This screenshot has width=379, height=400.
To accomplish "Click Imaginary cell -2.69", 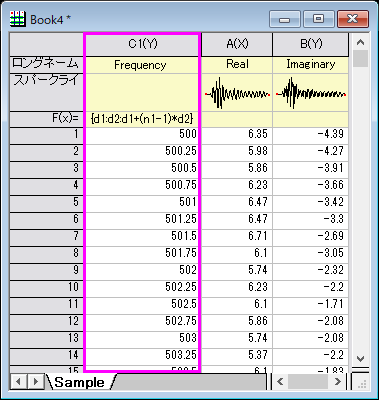I will click(311, 238).
